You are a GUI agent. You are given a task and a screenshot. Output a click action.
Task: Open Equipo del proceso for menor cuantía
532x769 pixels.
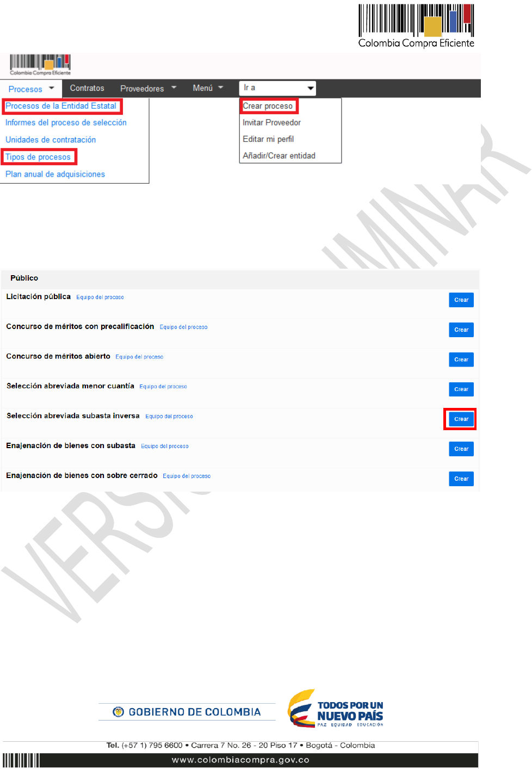pyautogui.click(x=163, y=387)
